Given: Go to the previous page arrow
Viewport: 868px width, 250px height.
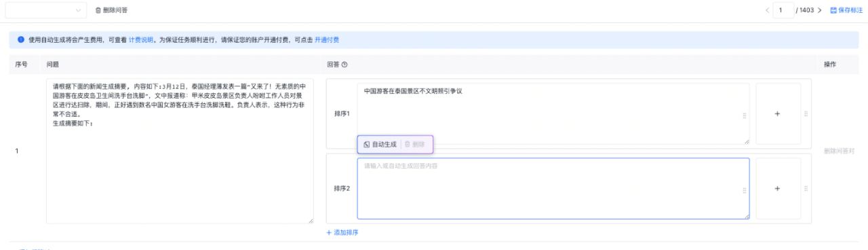Looking at the screenshot, I should click(x=767, y=10).
